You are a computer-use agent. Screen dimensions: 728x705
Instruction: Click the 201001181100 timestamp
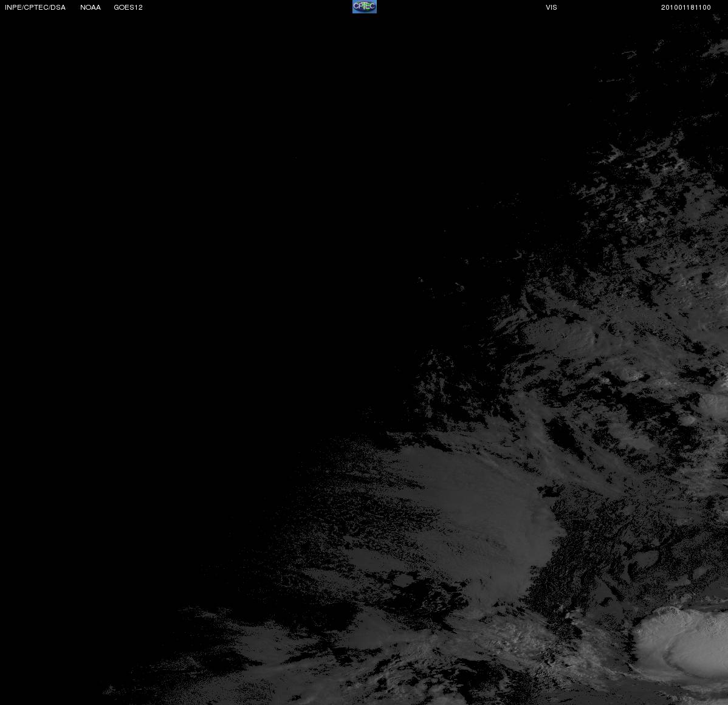point(686,7)
